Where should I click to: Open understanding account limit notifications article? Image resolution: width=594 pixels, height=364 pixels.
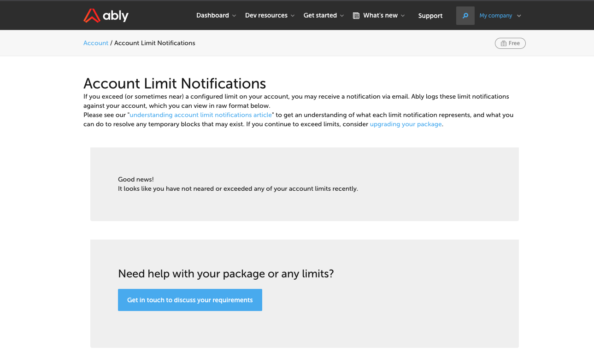201,115
